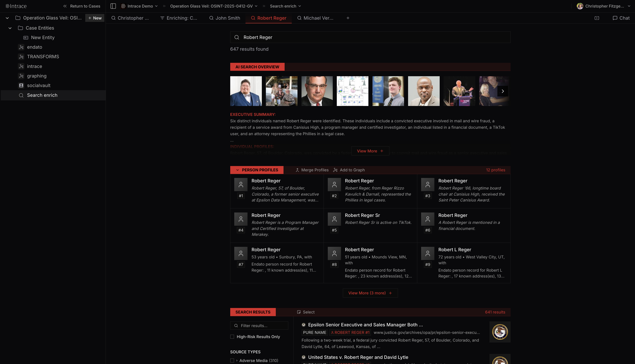Click the Filter results input field
Screen dimensions: 635x364
pos(263,325)
